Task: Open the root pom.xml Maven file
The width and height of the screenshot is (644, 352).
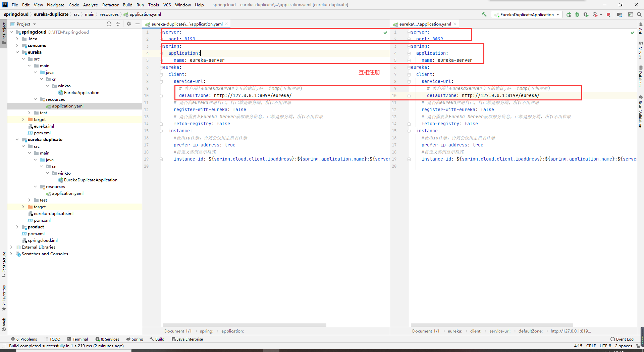Action: (36, 234)
